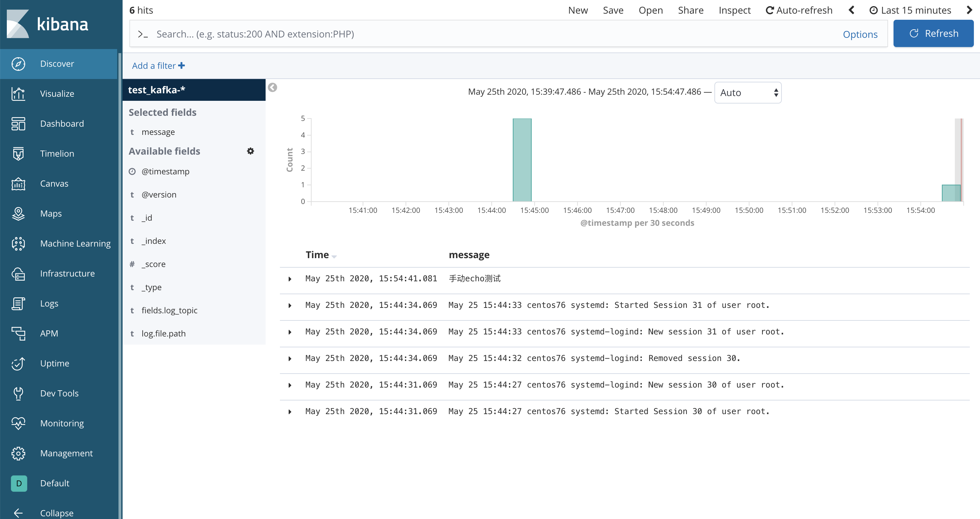Open field settings gear in Available fields
The image size is (980, 519).
(x=250, y=151)
